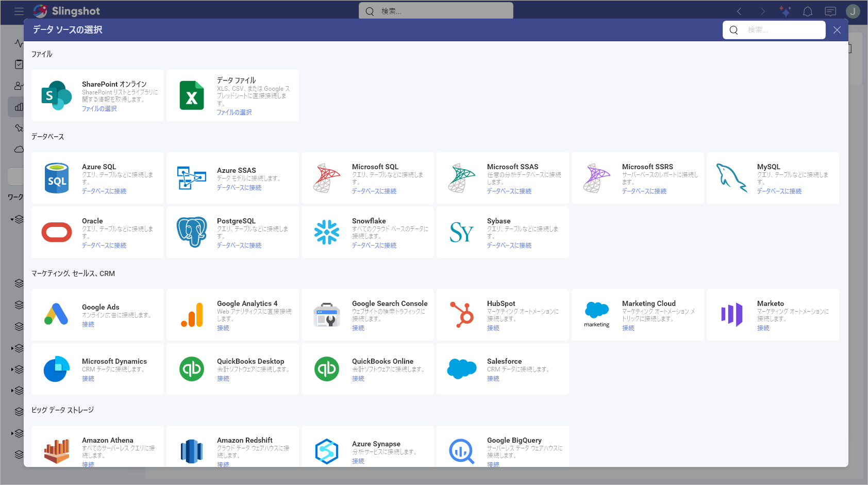Select the Amazon Redshift icon

click(x=191, y=451)
